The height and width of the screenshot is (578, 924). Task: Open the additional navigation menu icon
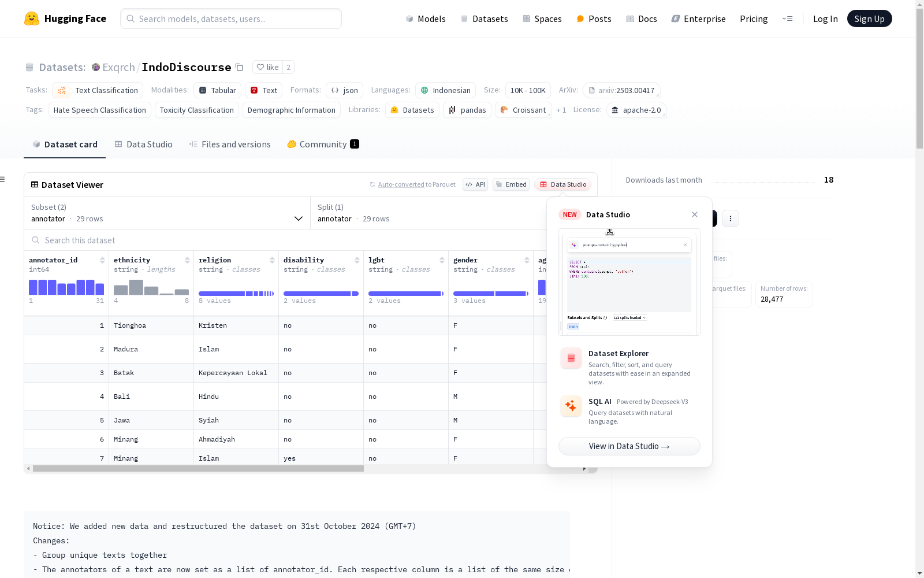click(x=787, y=18)
